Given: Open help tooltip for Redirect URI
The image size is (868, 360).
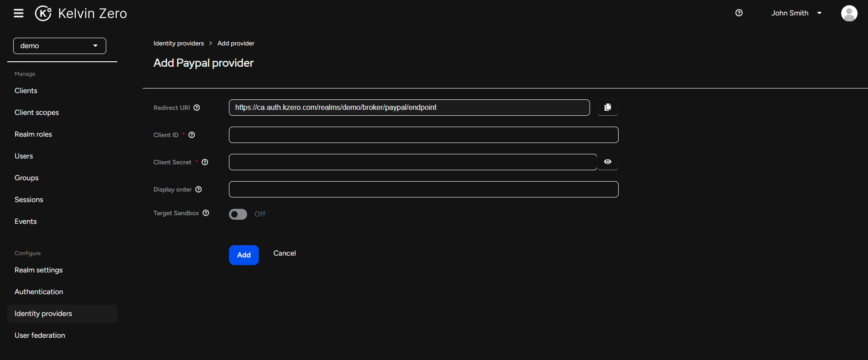Looking at the screenshot, I should (197, 108).
